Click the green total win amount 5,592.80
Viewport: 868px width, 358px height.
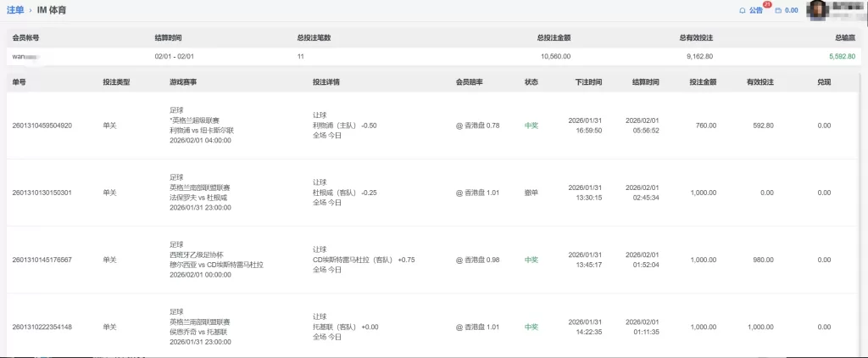(x=842, y=56)
